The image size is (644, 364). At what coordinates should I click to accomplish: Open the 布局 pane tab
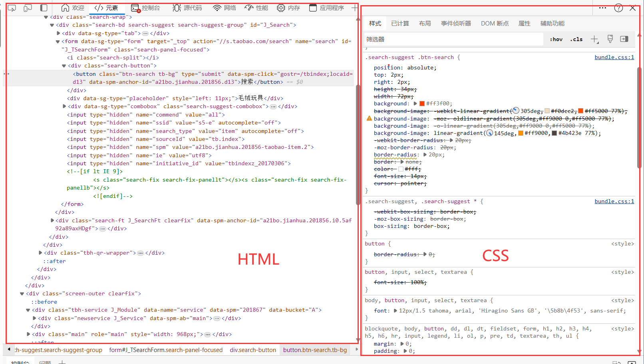(425, 24)
